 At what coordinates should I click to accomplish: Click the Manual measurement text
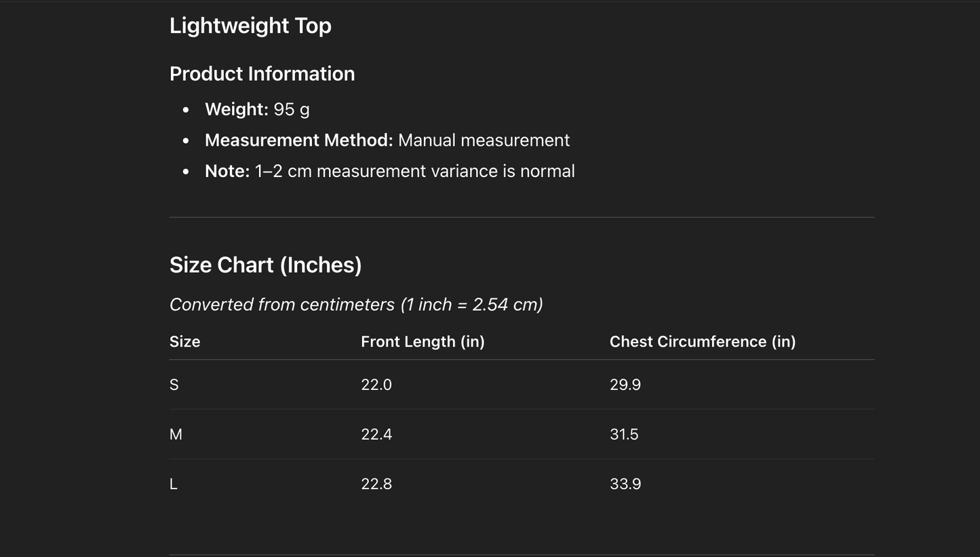point(484,140)
